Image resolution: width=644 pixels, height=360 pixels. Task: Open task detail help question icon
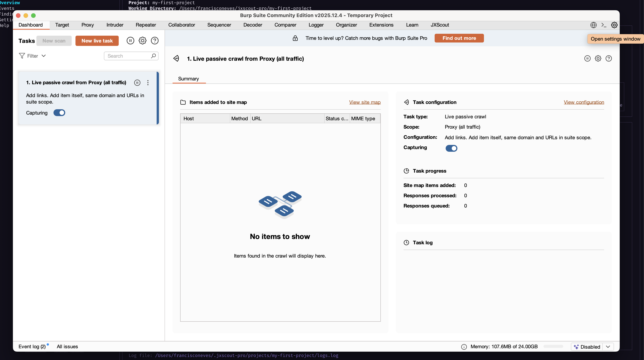click(609, 58)
